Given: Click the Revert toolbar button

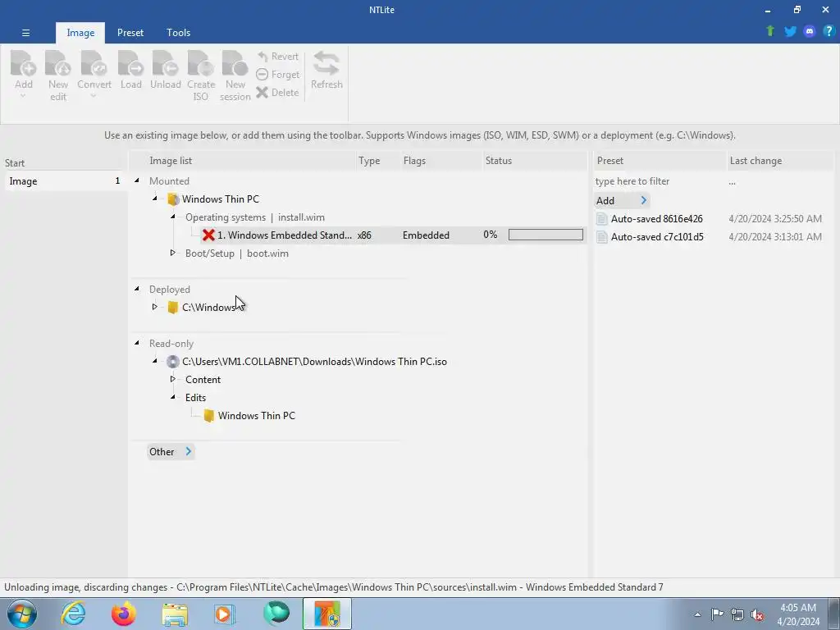Looking at the screenshot, I should [x=277, y=57].
